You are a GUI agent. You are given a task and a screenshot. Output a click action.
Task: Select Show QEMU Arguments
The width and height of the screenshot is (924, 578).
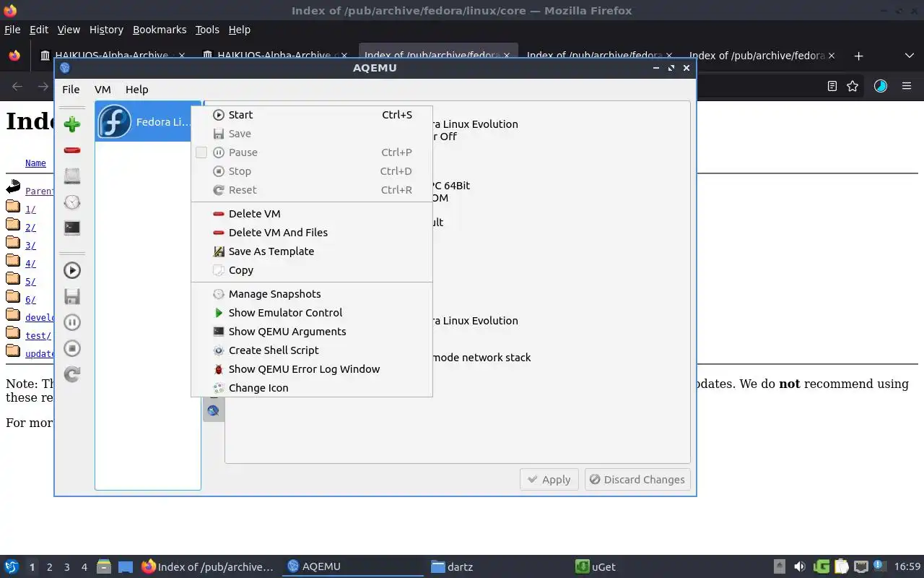click(x=312, y=332)
